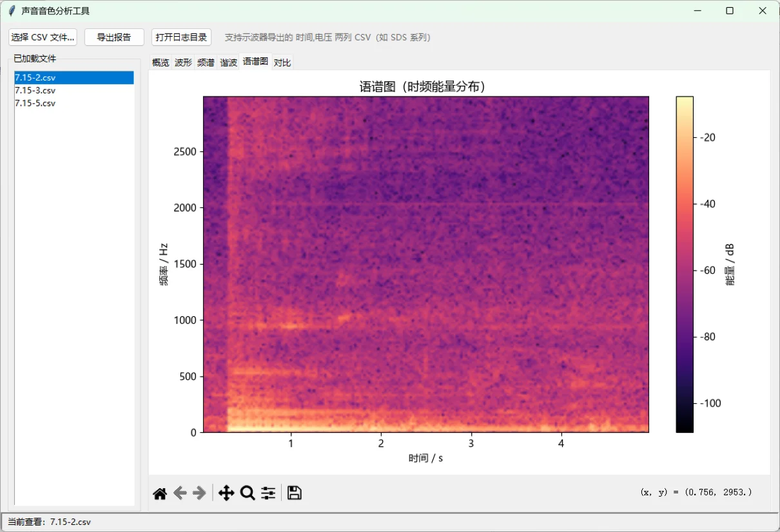Click the 频率 / Hz axis label
This screenshot has height=532, width=780.
click(164, 264)
